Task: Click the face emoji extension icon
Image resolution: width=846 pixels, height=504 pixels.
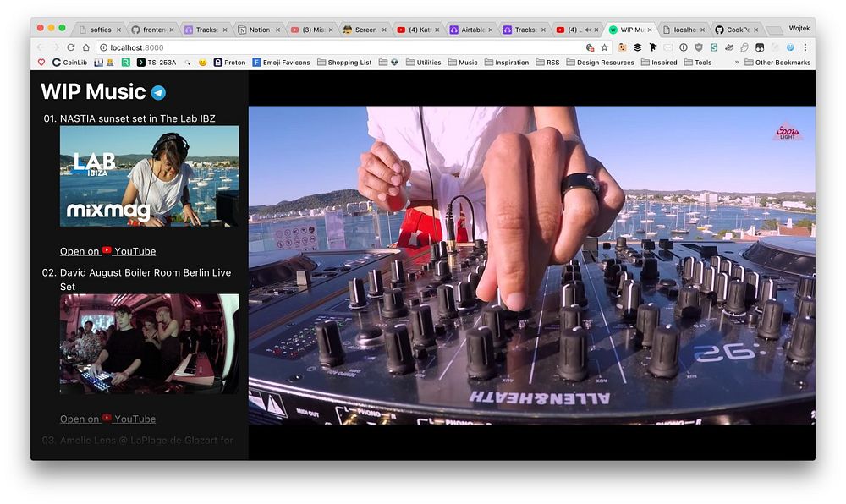Action: coord(622,47)
